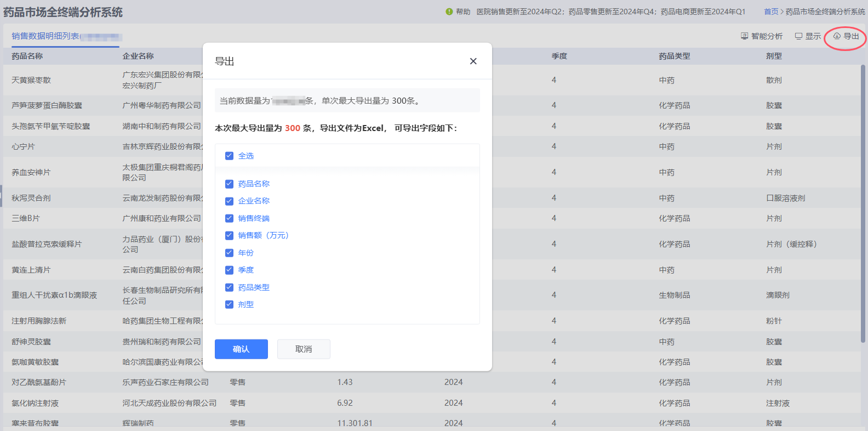Viewport: 868px width, 431px height.
Task: Toggle the 销售额（万元）field checkbox
Action: (229, 235)
